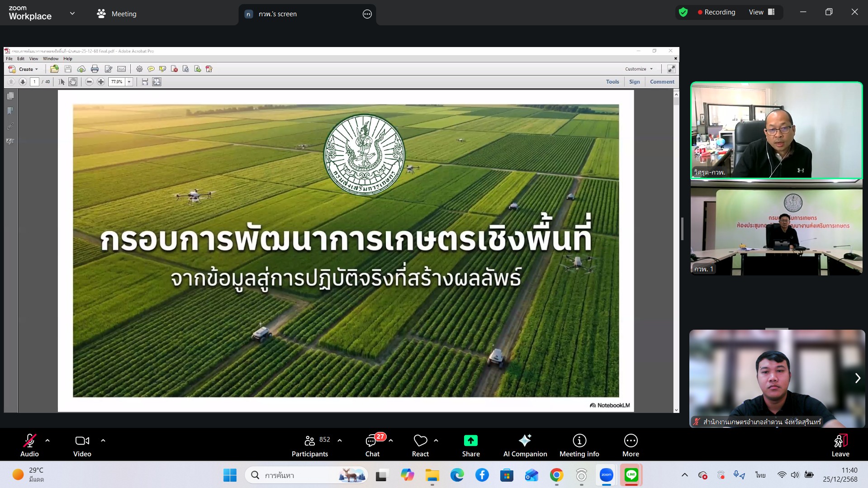This screenshot has width=868, height=488.
Task: Open LINE from the Windows taskbar
Action: (631, 475)
